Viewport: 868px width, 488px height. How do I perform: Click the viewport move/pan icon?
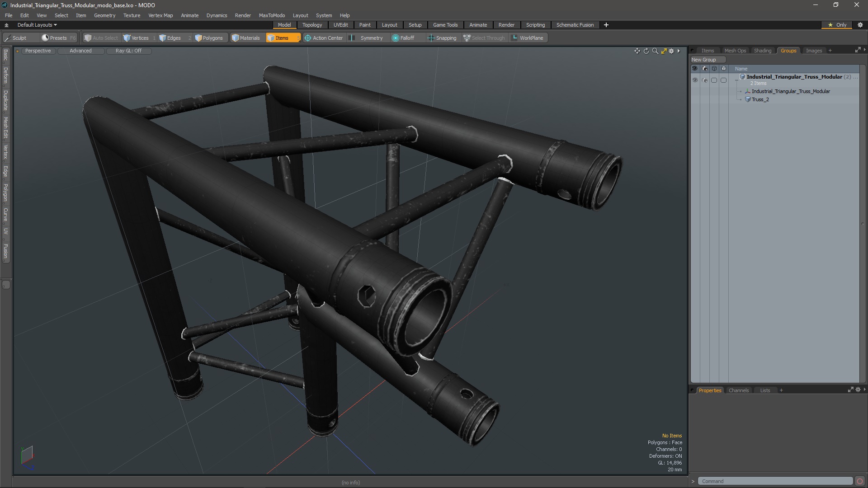pos(637,51)
